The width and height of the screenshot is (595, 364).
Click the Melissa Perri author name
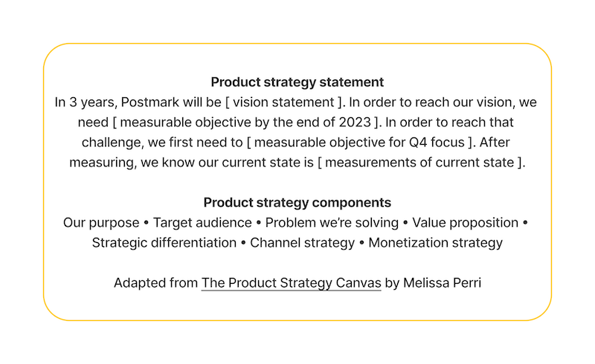[x=442, y=283]
